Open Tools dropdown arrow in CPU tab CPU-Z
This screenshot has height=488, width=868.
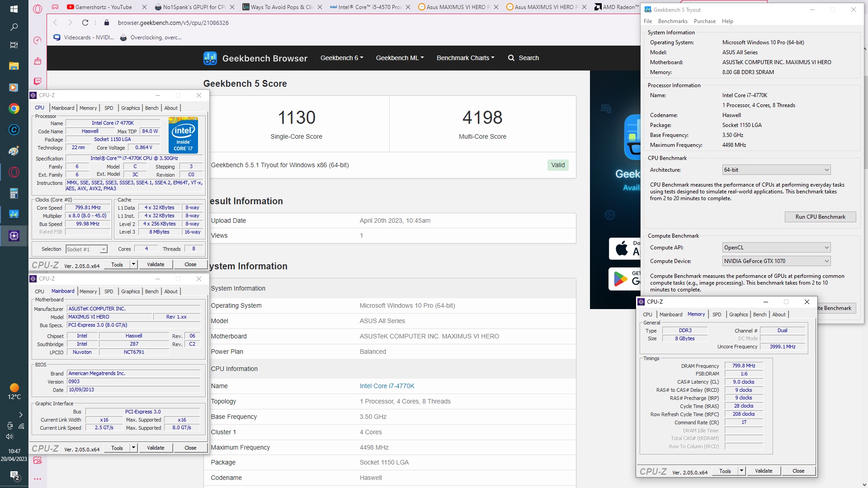tap(133, 264)
